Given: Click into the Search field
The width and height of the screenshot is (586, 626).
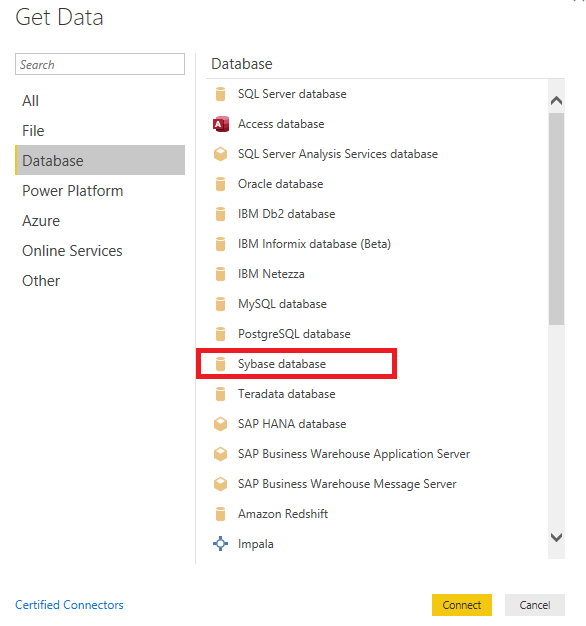Looking at the screenshot, I should click(x=100, y=64).
